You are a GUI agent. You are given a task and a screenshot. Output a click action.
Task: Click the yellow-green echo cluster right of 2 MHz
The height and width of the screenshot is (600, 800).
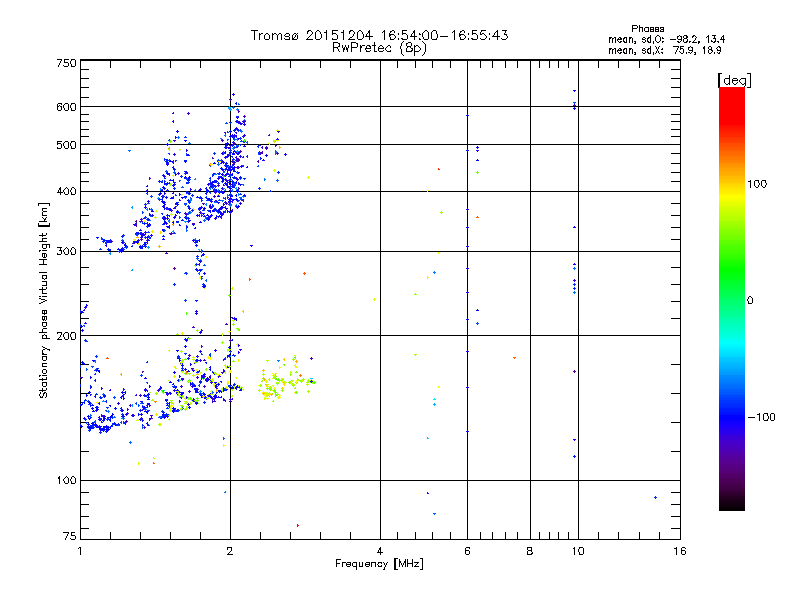pos(286,381)
